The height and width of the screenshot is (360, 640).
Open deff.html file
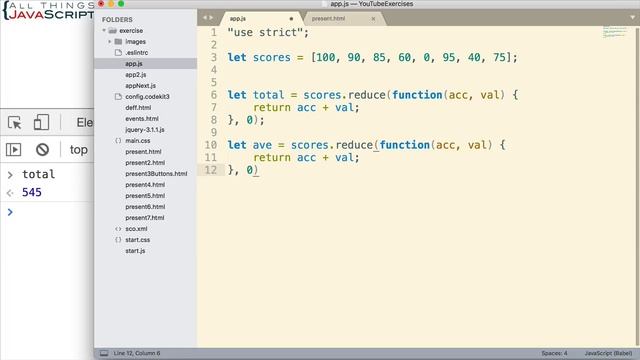[138, 108]
